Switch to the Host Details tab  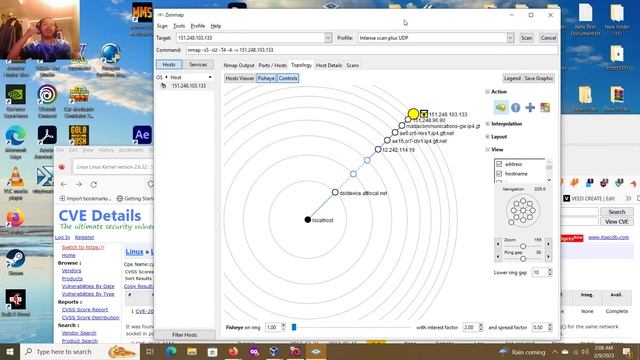coord(329,65)
